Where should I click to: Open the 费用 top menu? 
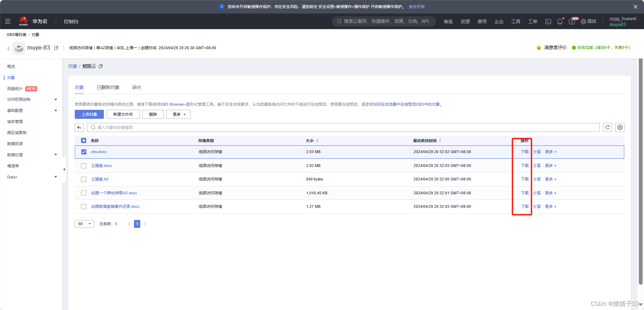coord(482,21)
